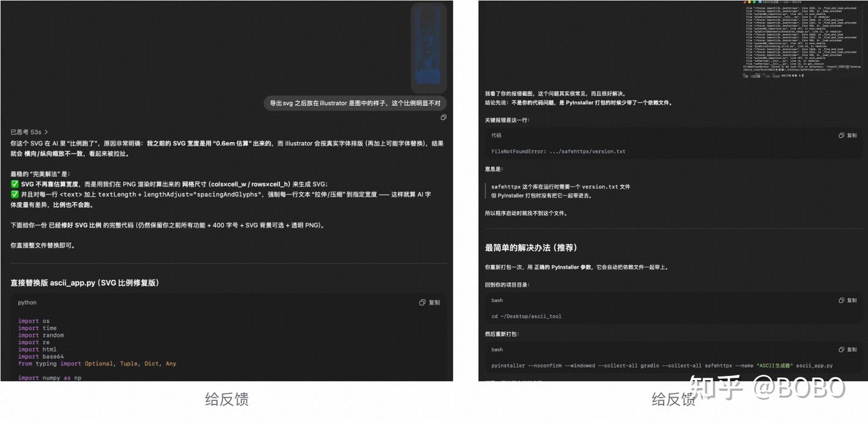Click the pyinstaller --noconfirm command line
The image size is (868, 423).
tap(662, 365)
